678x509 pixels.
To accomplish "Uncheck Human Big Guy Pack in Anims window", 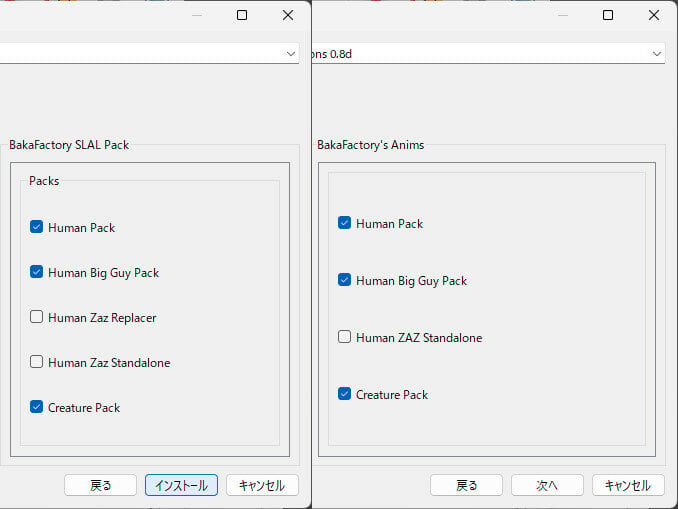I will point(344,280).
